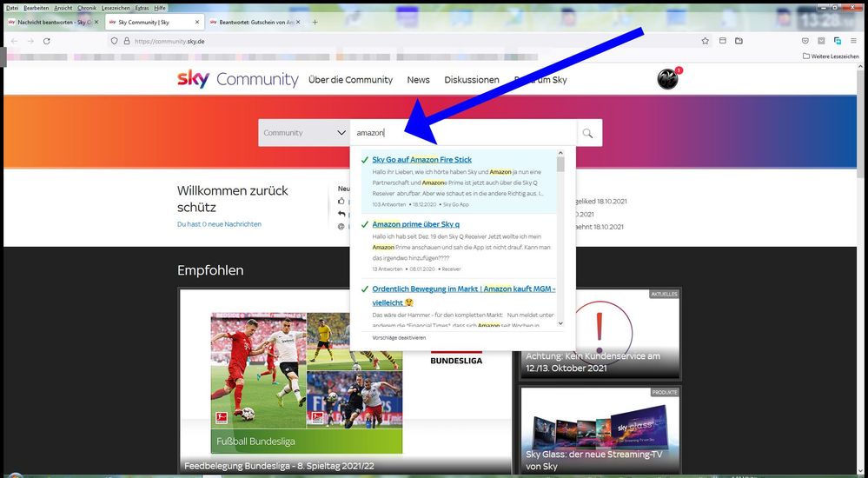Viewport: 868px width, 478px height.
Task: Click Du hast 0 neue Nachrichten link
Action: pyautogui.click(x=219, y=224)
